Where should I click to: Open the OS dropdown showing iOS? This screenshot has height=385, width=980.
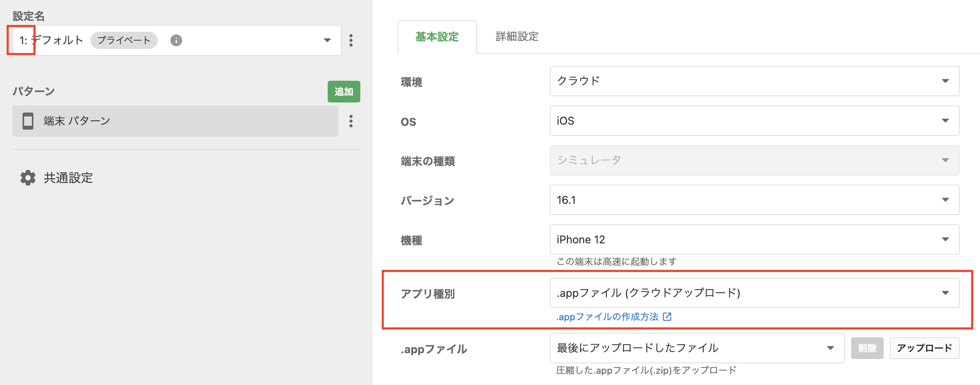(754, 121)
